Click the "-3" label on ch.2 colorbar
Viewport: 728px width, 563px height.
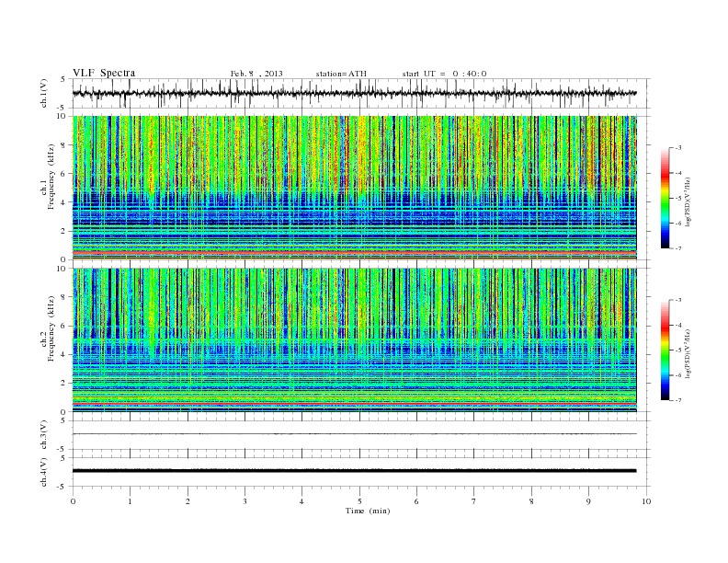pyautogui.click(x=678, y=300)
